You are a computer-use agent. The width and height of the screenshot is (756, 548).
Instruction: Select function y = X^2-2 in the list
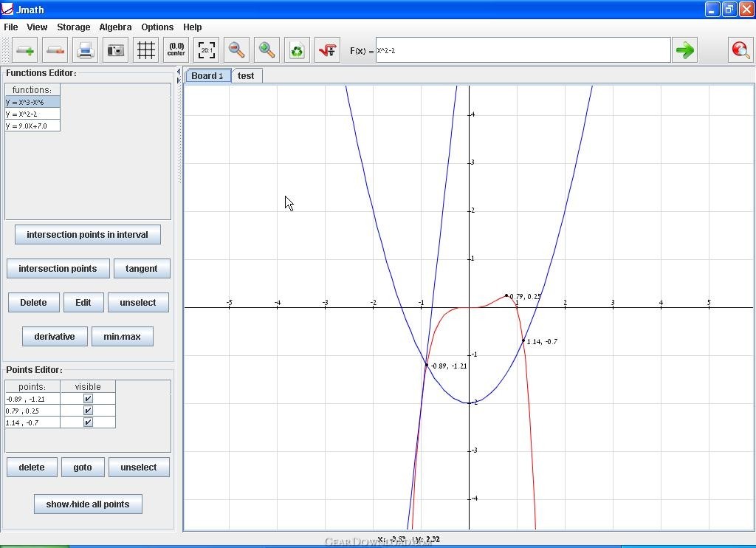click(x=32, y=114)
